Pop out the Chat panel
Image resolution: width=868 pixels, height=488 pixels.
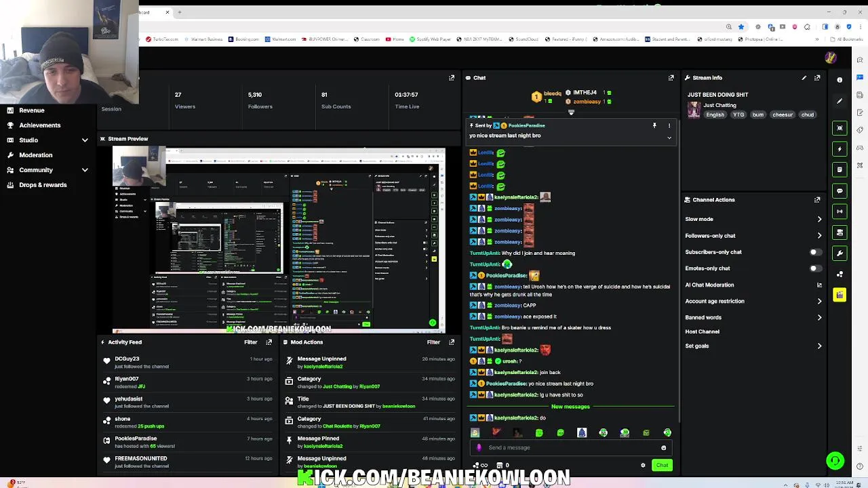(671, 78)
